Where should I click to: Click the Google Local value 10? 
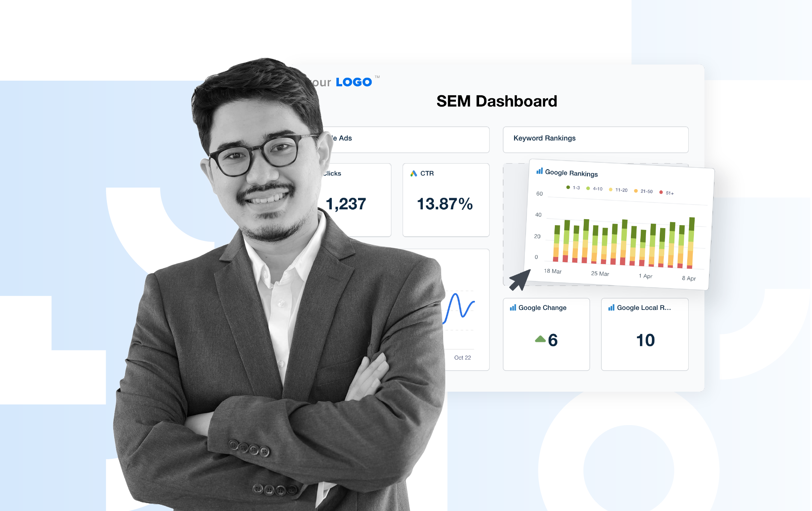645,340
